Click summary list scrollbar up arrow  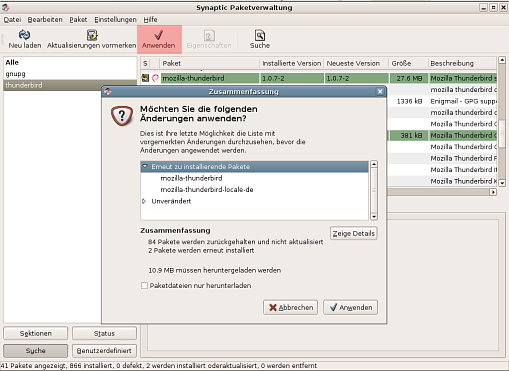(374, 164)
